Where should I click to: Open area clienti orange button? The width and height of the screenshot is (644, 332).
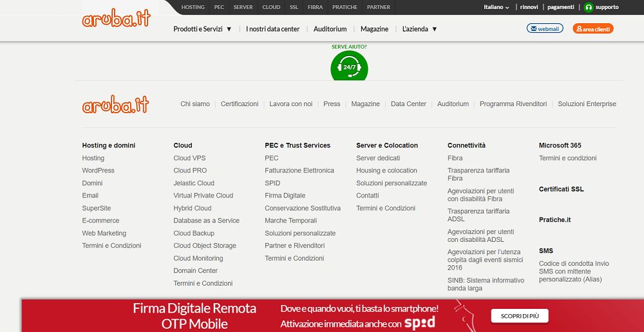[x=593, y=28]
